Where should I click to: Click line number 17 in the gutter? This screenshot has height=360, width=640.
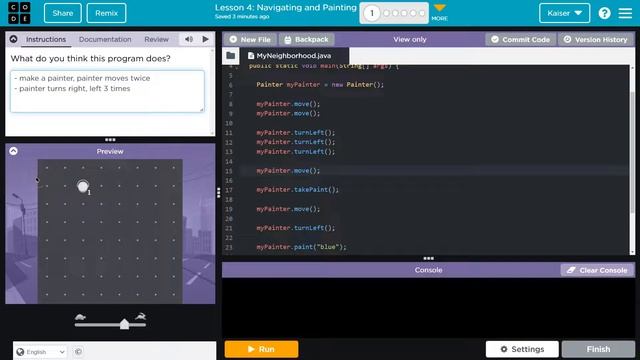pos(229,190)
